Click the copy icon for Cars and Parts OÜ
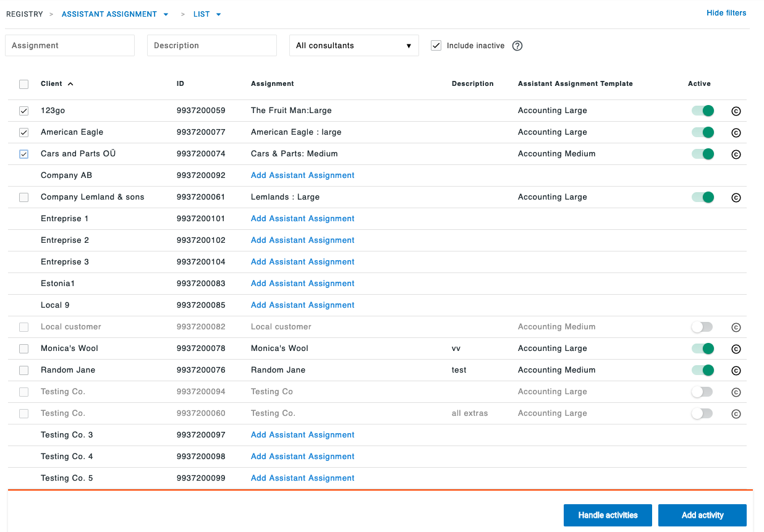 click(736, 154)
